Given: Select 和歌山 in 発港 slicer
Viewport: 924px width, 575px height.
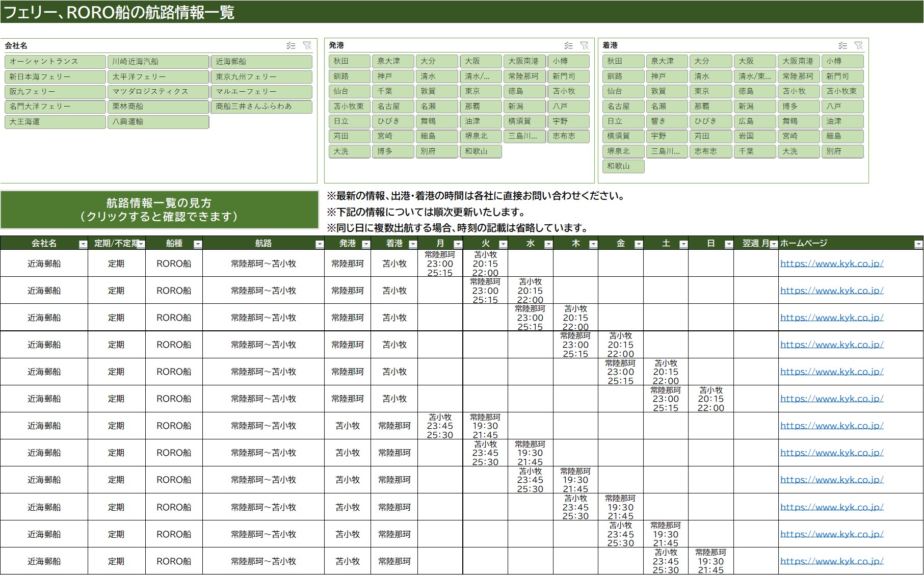Looking at the screenshot, I should [481, 151].
